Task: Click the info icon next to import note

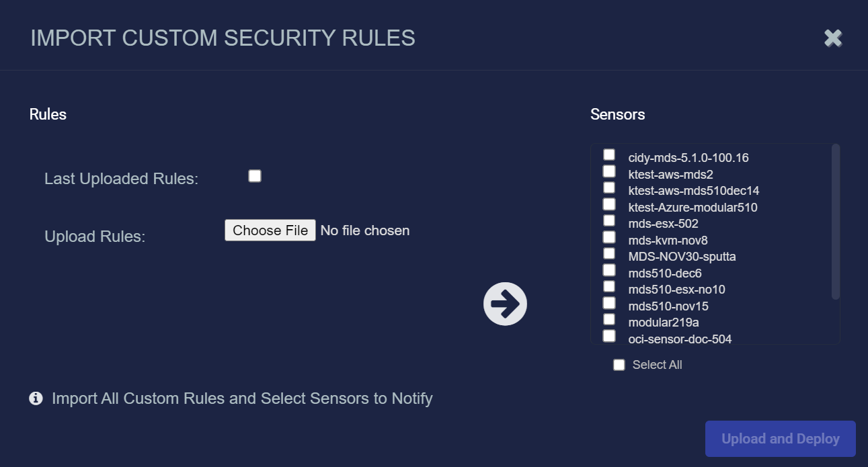Action: (x=35, y=398)
